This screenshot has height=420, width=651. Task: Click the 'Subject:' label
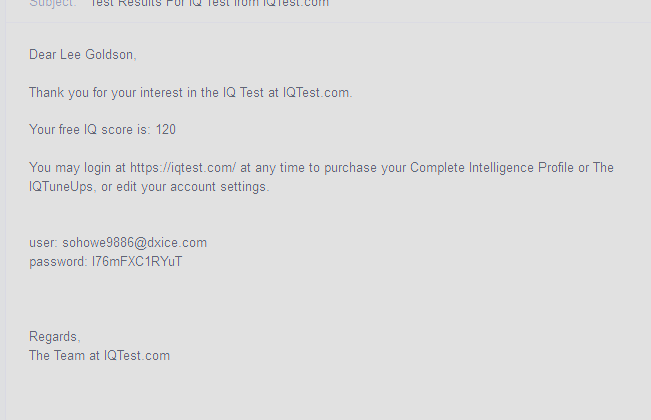(x=52, y=4)
